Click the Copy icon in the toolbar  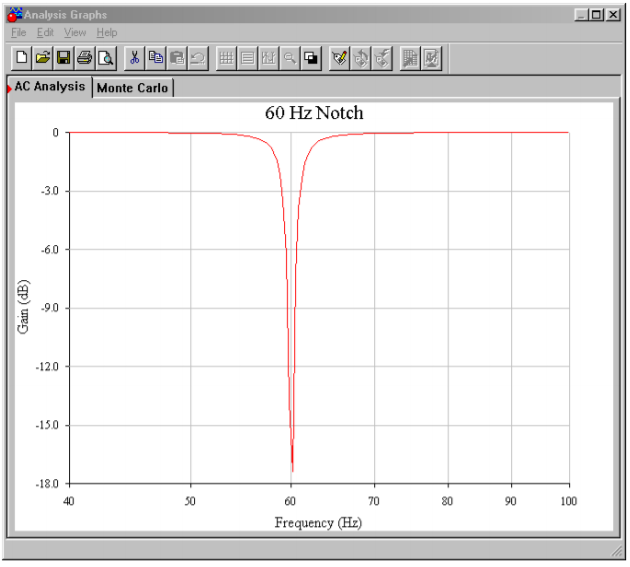[156, 58]
